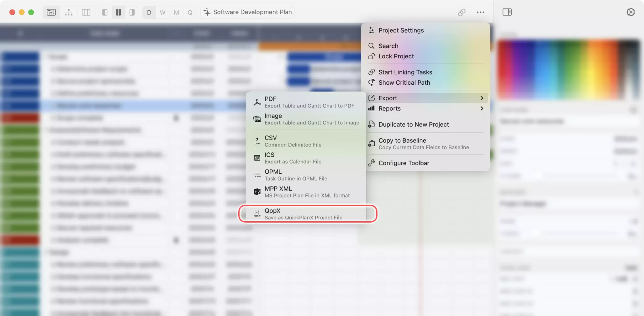Select the hierarchy tree view icon
This screenshot has height=316, width=644.
click(69, 12)
